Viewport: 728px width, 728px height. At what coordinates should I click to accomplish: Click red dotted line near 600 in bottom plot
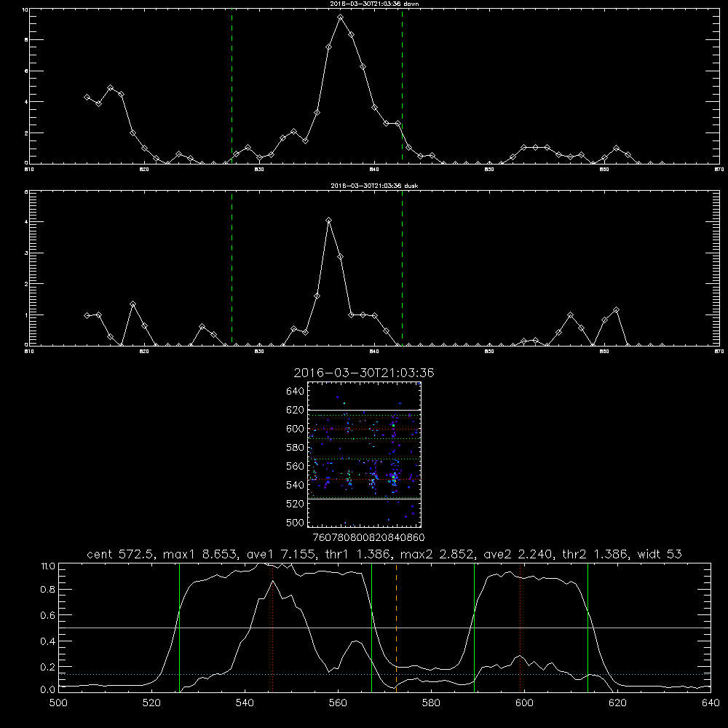pos(520,628)
